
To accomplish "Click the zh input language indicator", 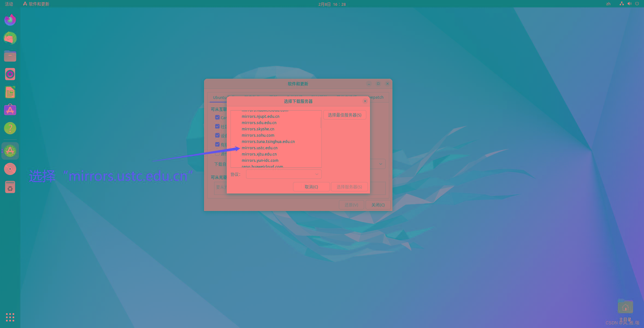I will coord(608,4).
